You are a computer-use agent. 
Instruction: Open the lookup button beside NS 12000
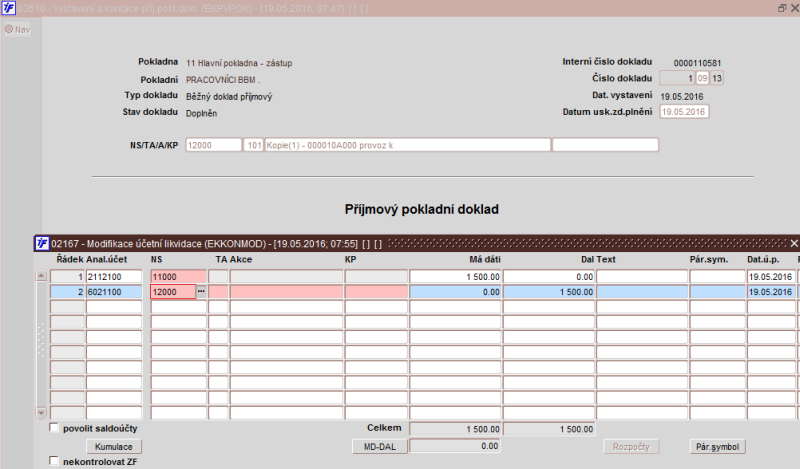tap(201, 291)
